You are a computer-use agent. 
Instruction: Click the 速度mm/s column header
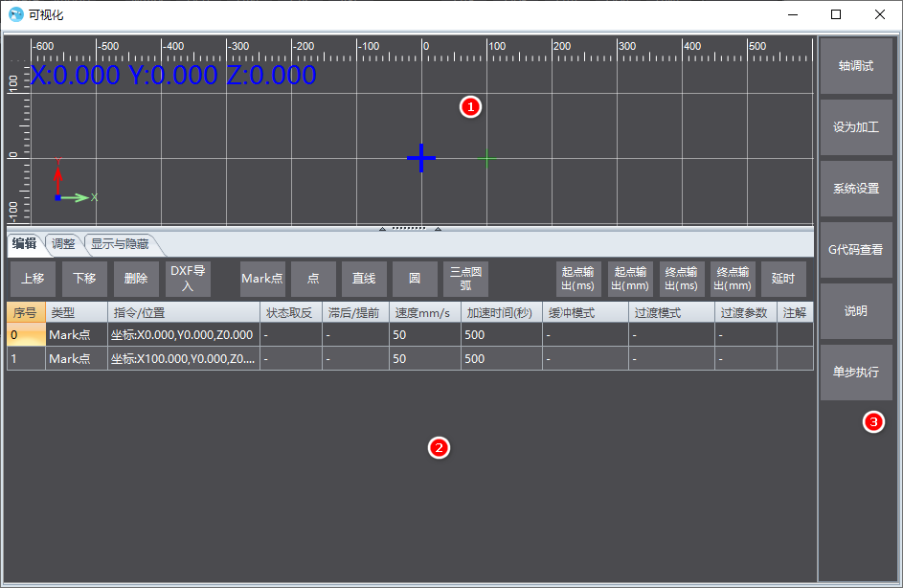[x=425, y=313]
